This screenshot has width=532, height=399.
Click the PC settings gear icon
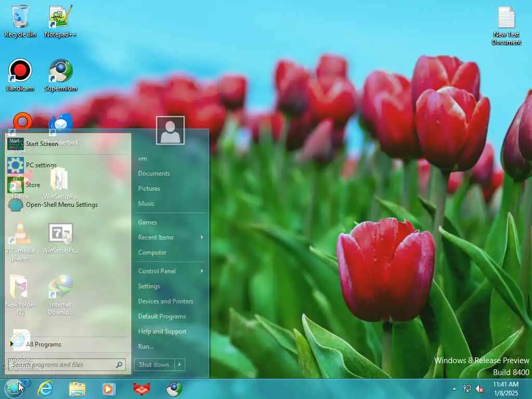click(x=16, y=165)
